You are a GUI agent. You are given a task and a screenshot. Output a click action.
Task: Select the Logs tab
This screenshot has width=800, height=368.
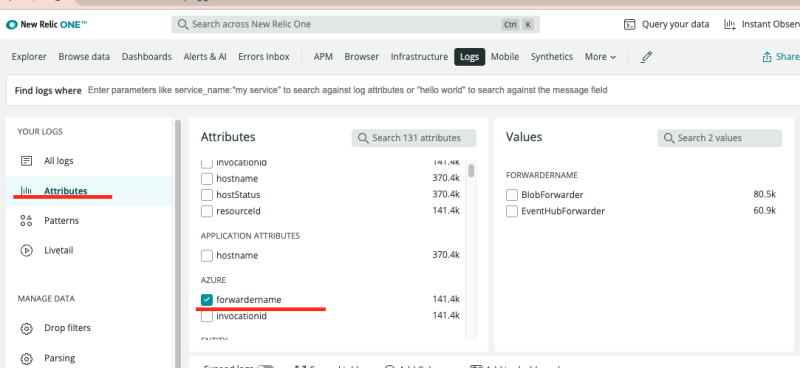coord(469,57)
